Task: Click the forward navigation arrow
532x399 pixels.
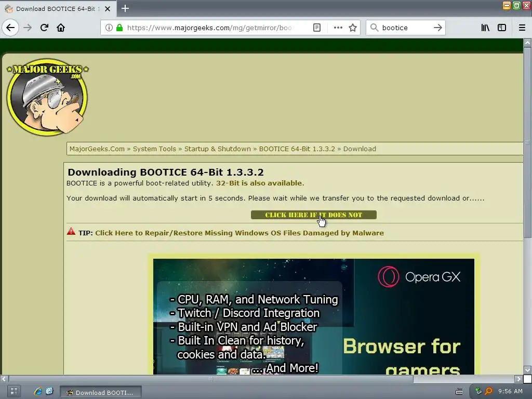Action: tap(28, 28)
